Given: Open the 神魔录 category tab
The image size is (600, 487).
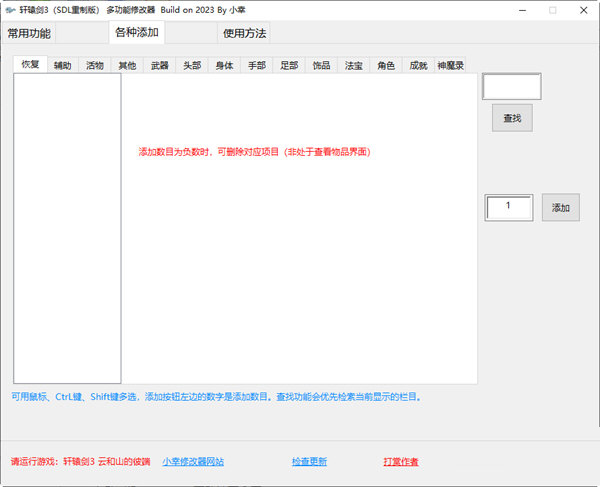Looking at the screenshot, I should 450,65.
